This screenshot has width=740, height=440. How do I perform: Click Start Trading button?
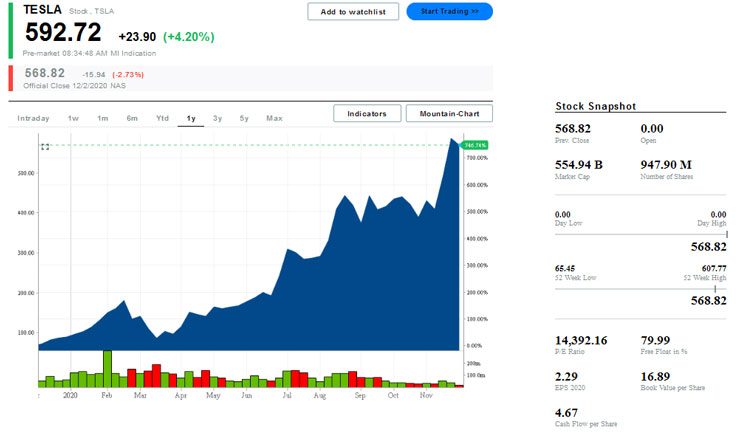click(x=449, y=11)
